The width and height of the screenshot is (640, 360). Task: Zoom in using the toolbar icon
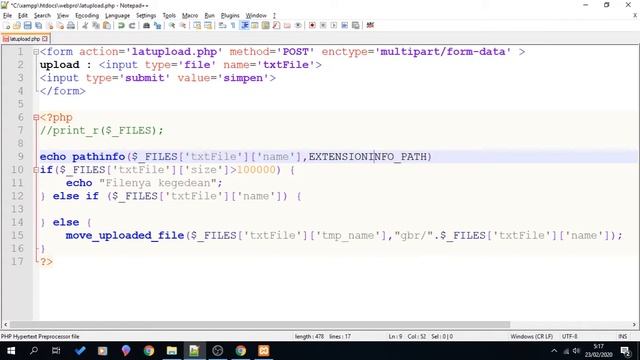click(x=172, y=25)
